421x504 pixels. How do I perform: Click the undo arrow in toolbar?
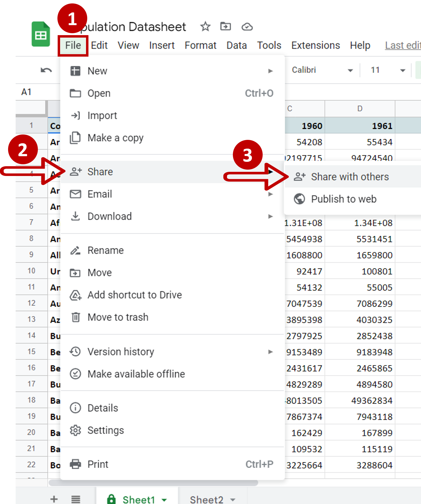46,70
